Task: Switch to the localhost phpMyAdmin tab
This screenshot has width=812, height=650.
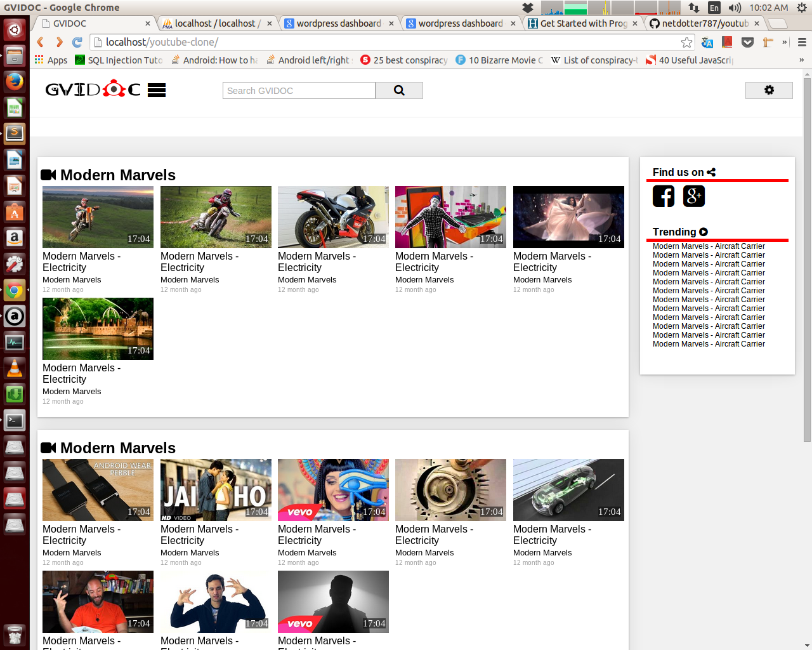Action: pyautogui.click(x=217, y=23)
